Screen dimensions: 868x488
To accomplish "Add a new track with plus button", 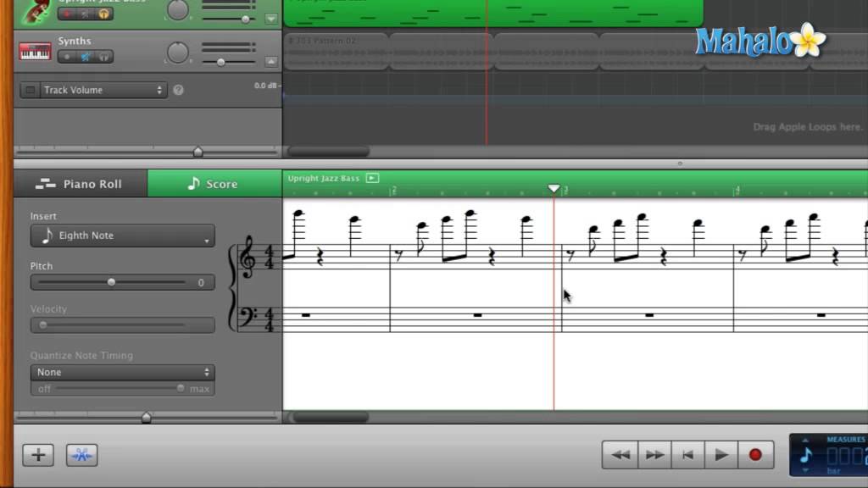I will point(38,455).
